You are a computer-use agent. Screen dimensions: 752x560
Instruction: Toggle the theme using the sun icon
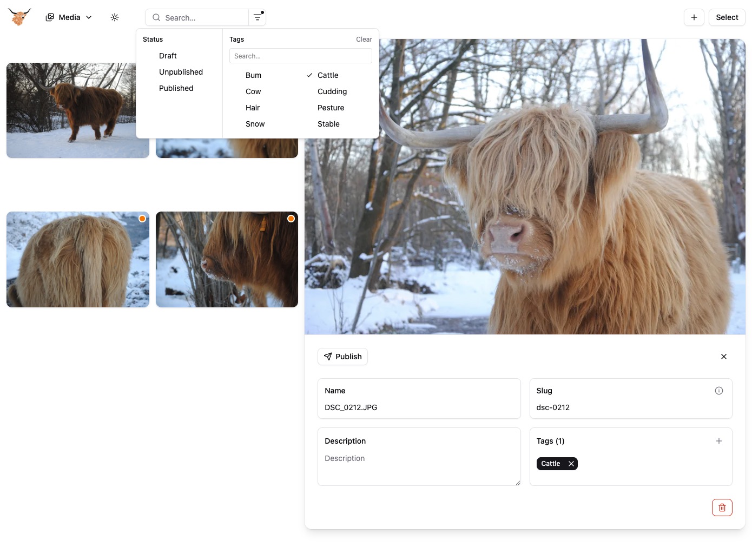pos(115,17)
